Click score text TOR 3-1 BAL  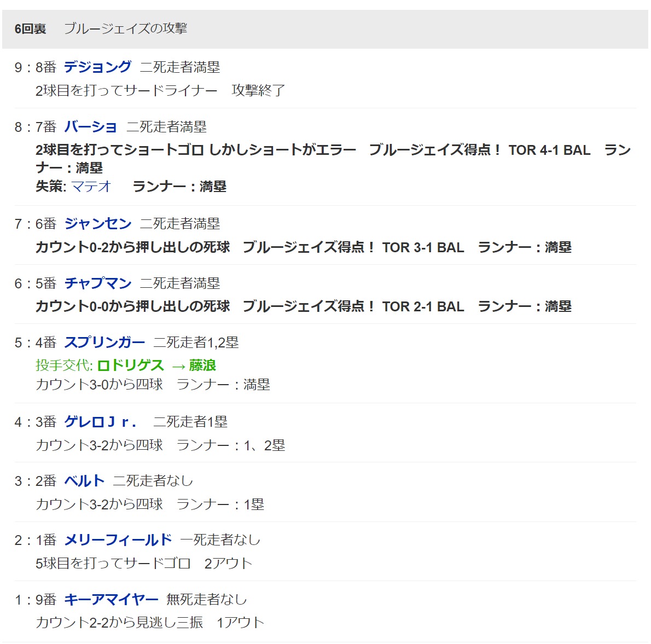click(x=423, y=247)
